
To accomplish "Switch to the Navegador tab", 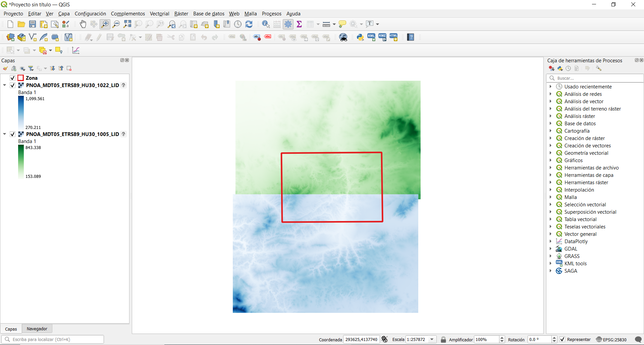I will tap(37, 329).
